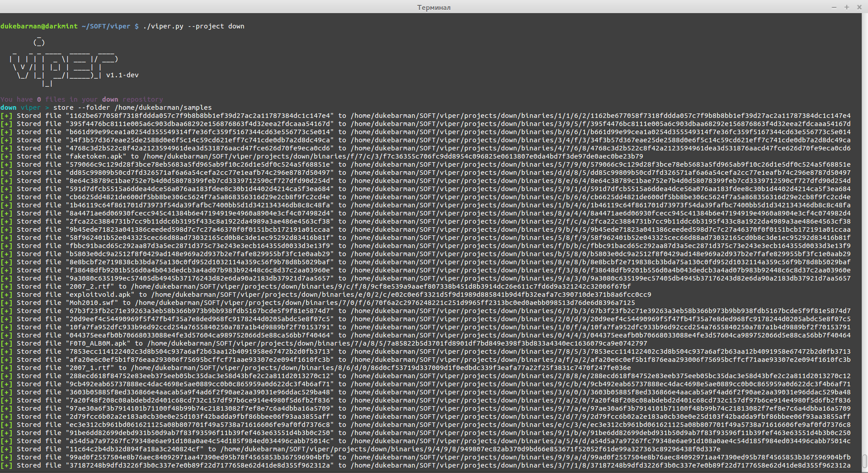Click the "2007_1.rtf" file name
The width and height of the screenshot is (868, 473).
90,368
